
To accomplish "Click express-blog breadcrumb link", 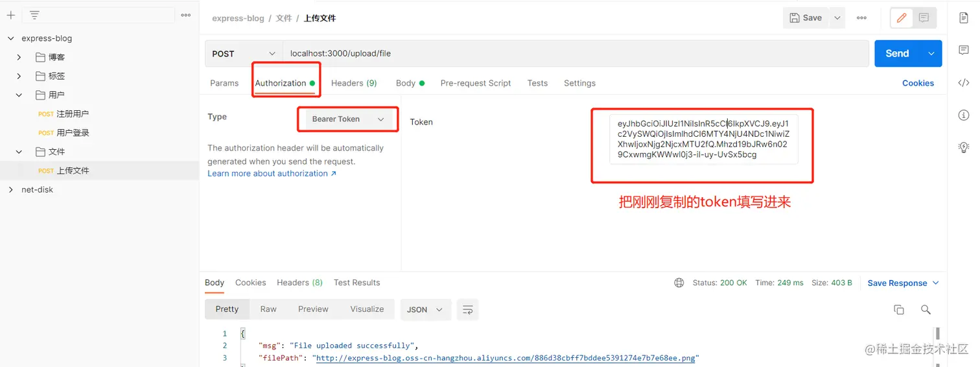I will [238, 18].
